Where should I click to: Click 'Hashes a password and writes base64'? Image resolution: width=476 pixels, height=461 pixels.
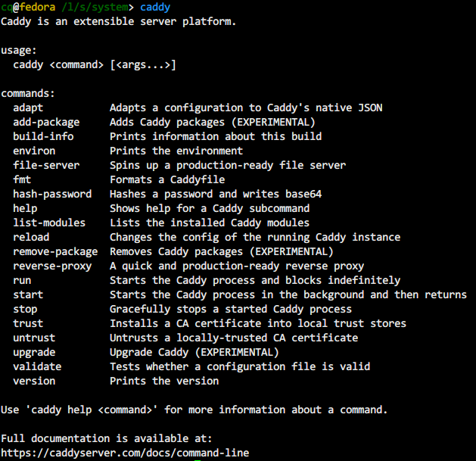pyautogui.click(x=216, y=194)
